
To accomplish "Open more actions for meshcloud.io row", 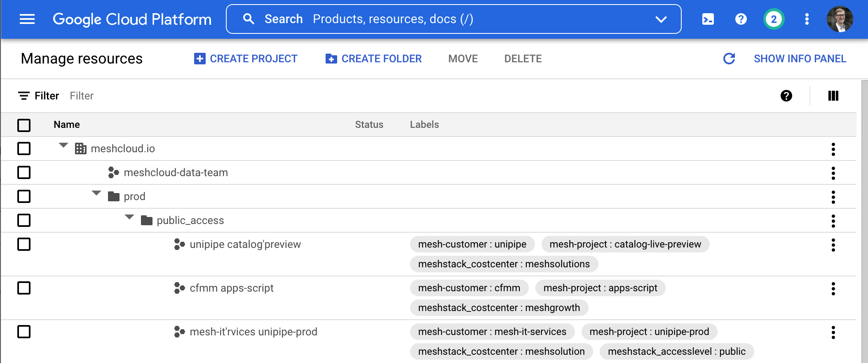I will tap(833, 149).
